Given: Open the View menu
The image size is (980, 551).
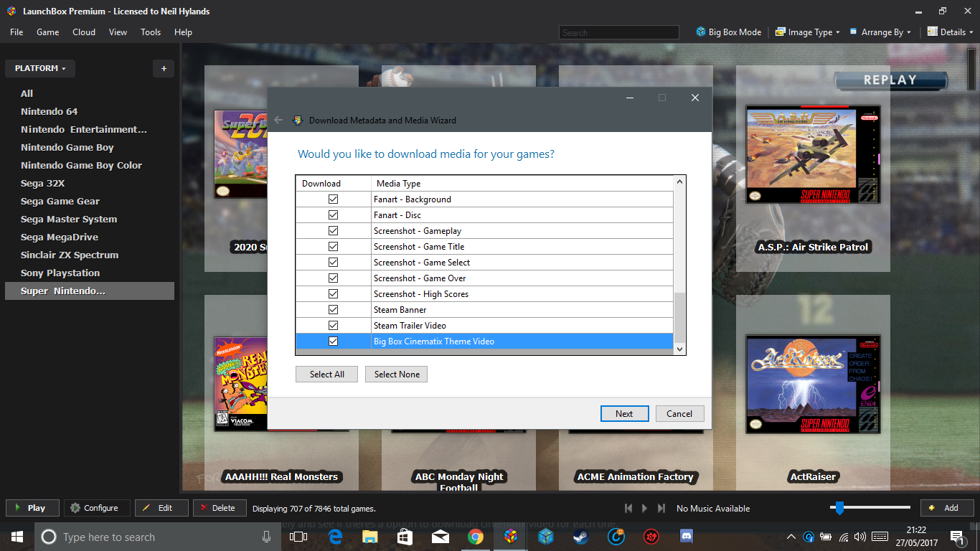Looking at the screenshot, I should pos(118,32).
